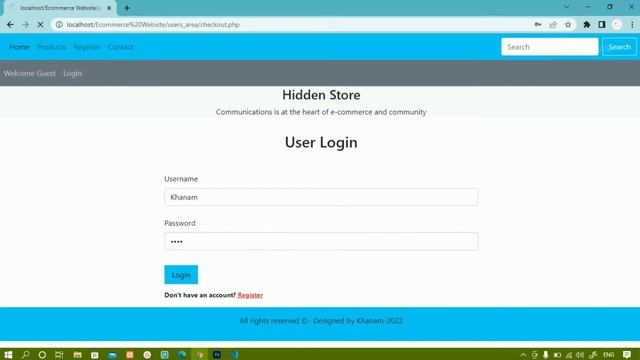
Task: Click the microphone tray icon
Action: click(546, 355)
